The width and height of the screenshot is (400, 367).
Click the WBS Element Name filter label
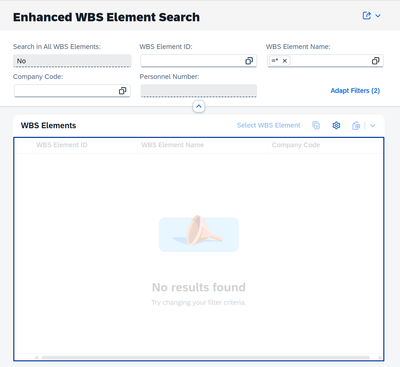pyautogui.click(x=298, y=47)
